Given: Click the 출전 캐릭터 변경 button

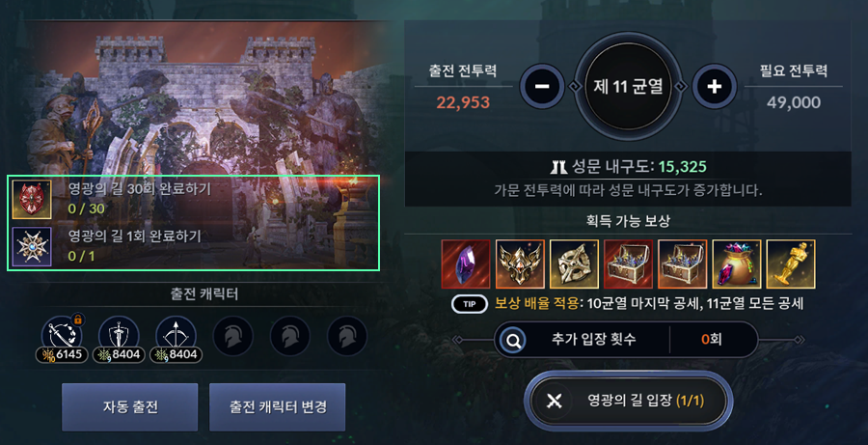Looking at the screenshot, I should (x=278, y=407).
